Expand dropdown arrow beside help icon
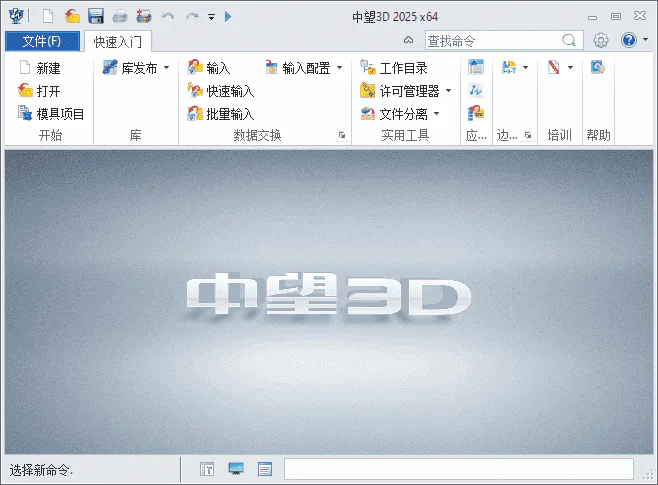 pos(645,40)
